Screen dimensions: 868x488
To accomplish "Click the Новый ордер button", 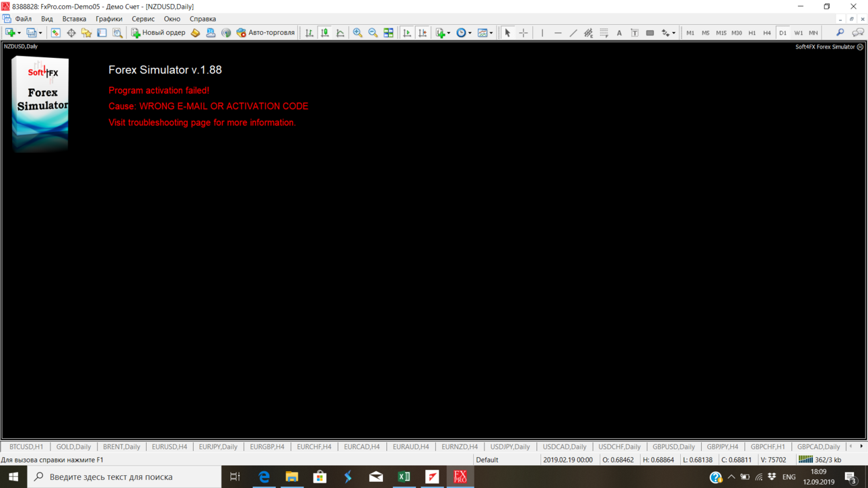I will pos(158,32).
